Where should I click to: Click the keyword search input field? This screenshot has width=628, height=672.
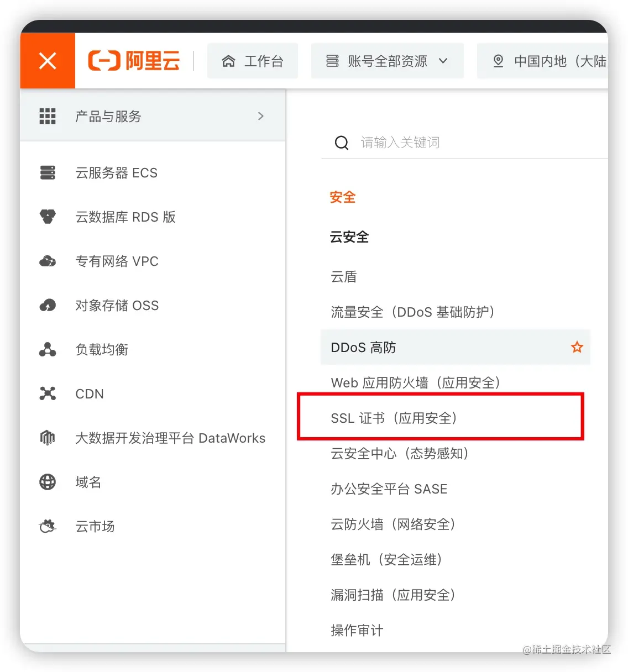tap(400, 142)
